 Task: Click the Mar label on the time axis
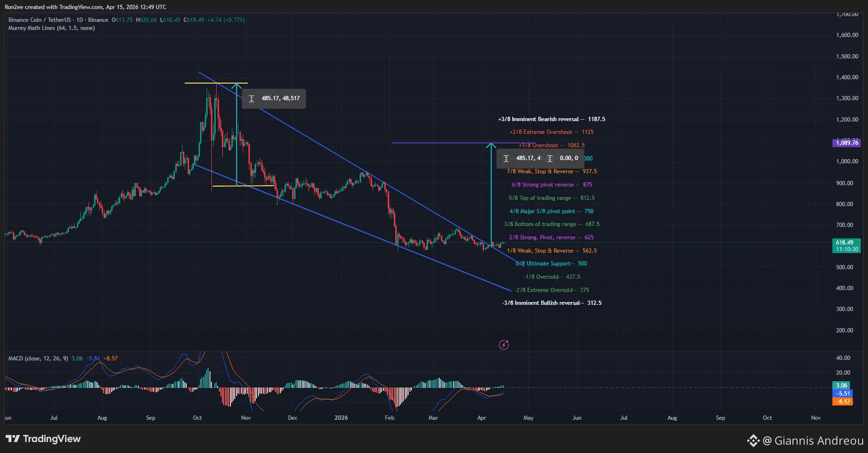(433, 418)
